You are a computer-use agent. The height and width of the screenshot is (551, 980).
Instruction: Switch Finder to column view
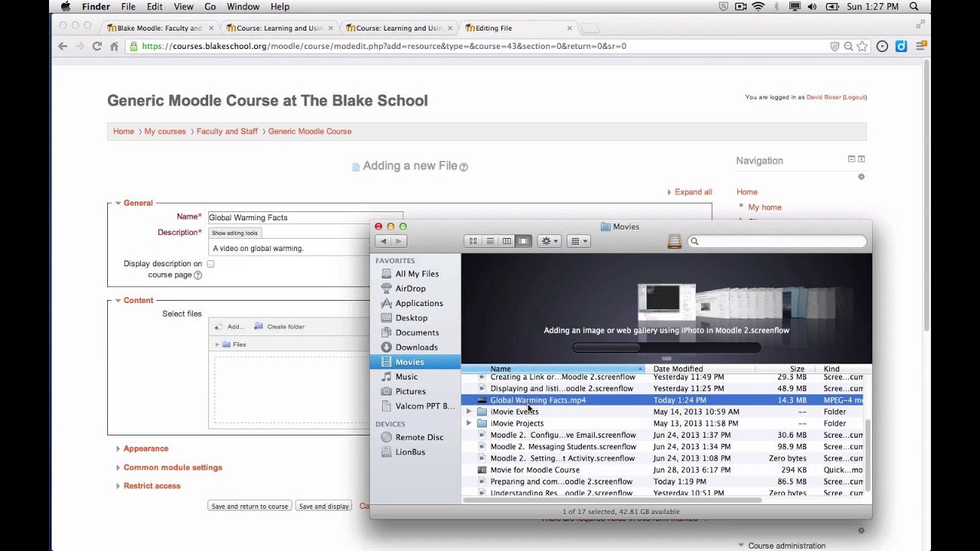[507, 241]
